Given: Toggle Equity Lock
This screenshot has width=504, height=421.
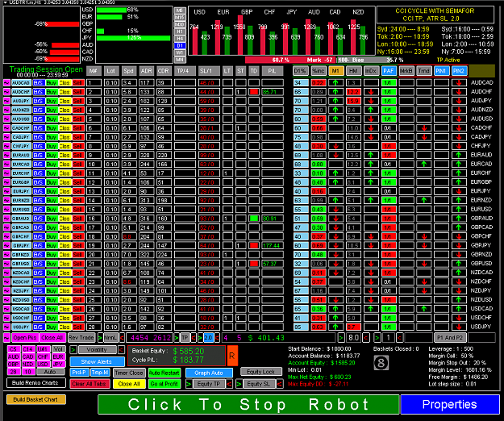Looking at the screenshot, I should pyautogui.click(x=260, y=372).
